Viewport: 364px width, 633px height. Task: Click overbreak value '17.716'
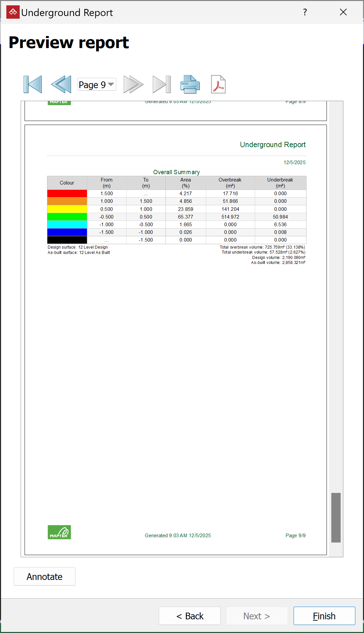tap(231, 194)
